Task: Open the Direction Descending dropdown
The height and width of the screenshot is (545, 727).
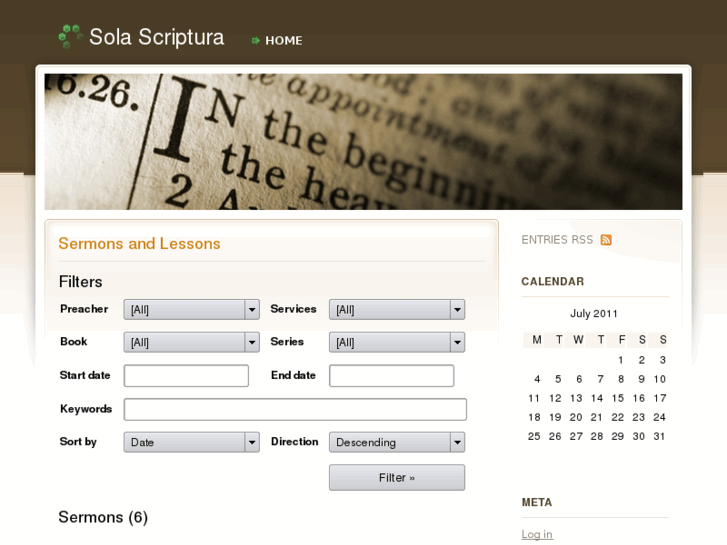Action: [396, 442]
